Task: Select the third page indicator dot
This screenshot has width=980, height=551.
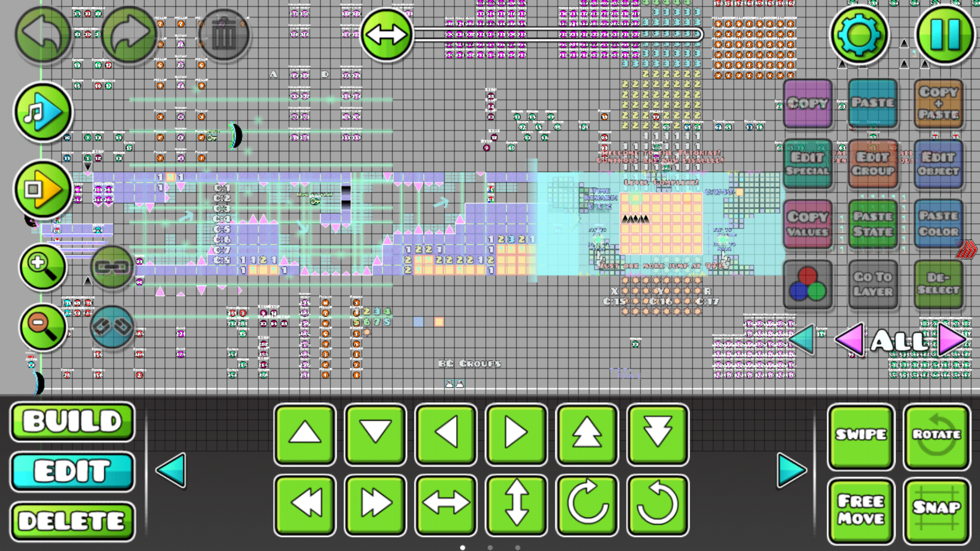Action: pos(518,548)
